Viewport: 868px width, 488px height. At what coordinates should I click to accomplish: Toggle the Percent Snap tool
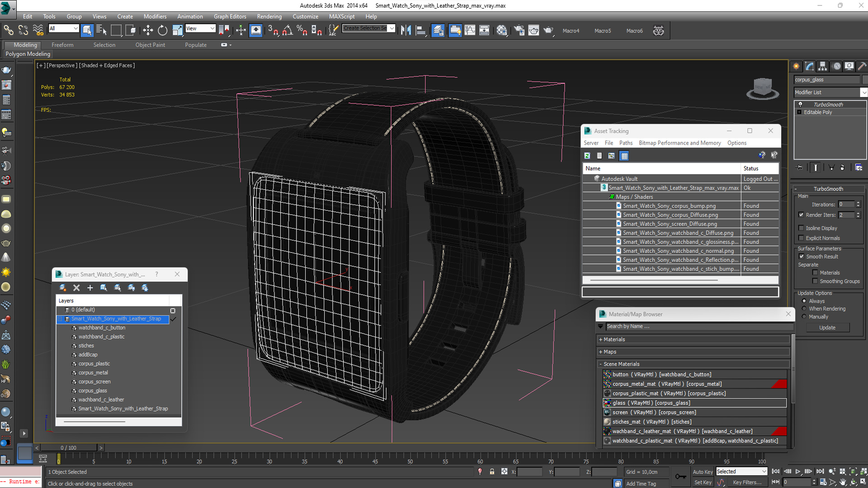pyautogui.click(x=302, y=30)
